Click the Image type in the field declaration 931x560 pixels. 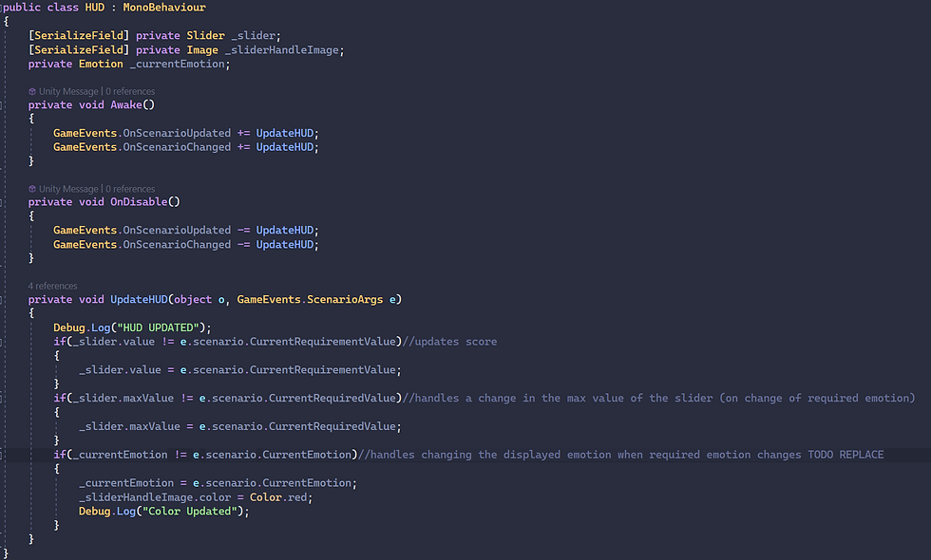(x=202, y=50)
